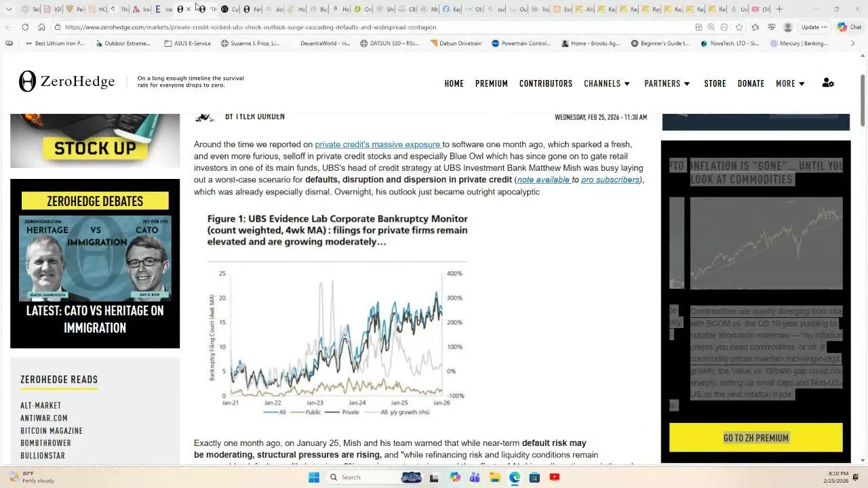868x488 pixels.
Task: Open CONTRIBUTORS in site navigation
Action: click(x=546, y=83)
